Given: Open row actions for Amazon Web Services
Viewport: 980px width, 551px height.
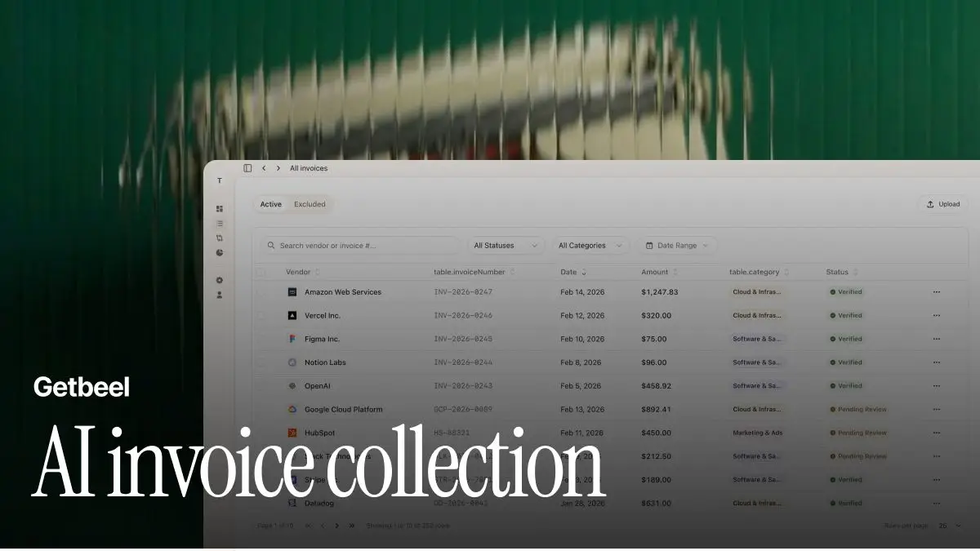Looking at the screenshot, I should 937,292.
